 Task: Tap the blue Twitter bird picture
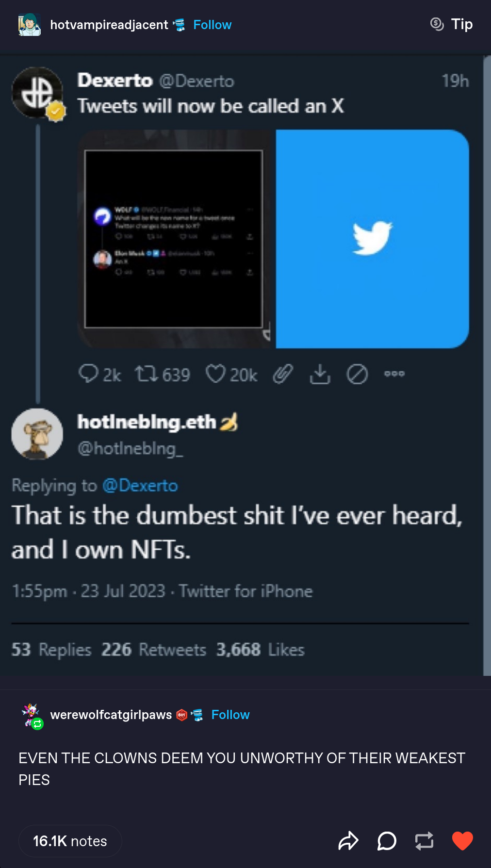[x=372, y=238]
